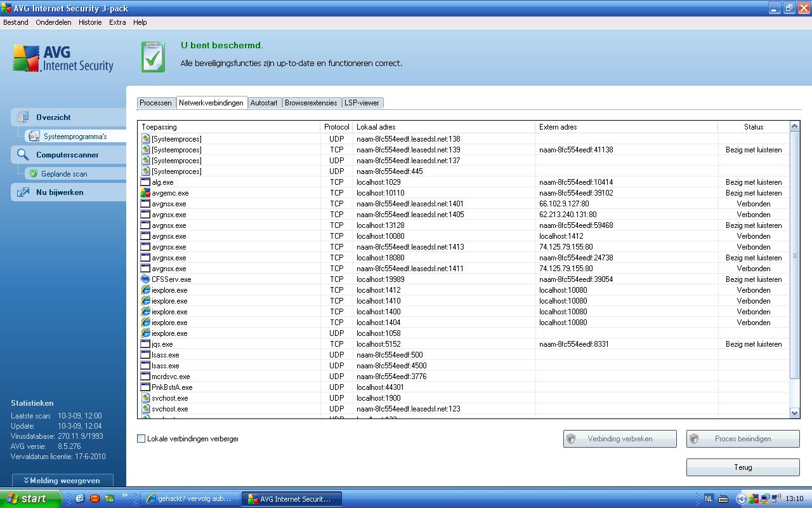The height and width of the screenshot is (508, 812).
Task: Click the Geplande scan checkmark icon
Action: pyautogui.click(x=34, y=173)
